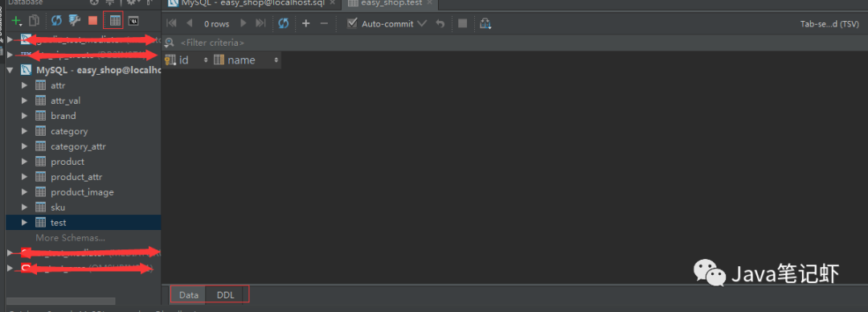Select the 'product_attr' table row
Viewport: 868px width, 312px height.
(x=84, y=177)
